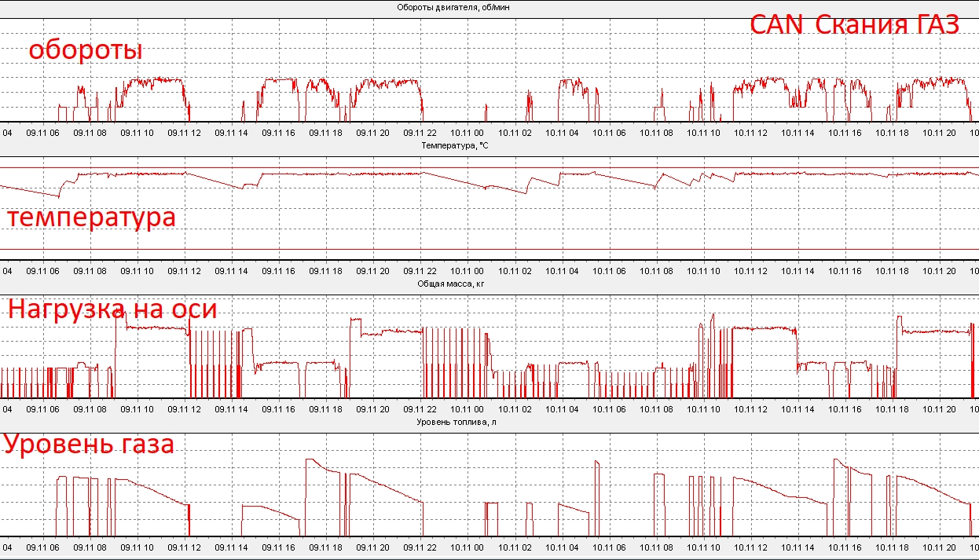Select the 'Уровень газа' annotation label
979x560 pixels.
(89, 445)
